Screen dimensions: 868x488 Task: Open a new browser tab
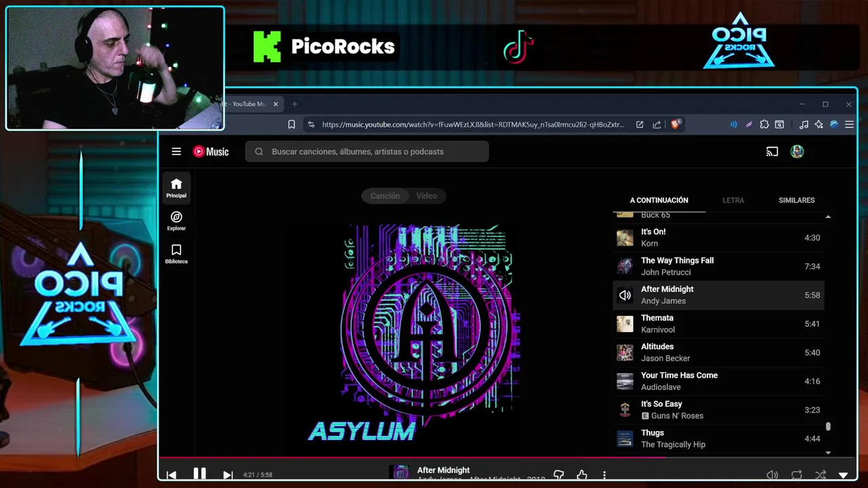click(294, 104)
